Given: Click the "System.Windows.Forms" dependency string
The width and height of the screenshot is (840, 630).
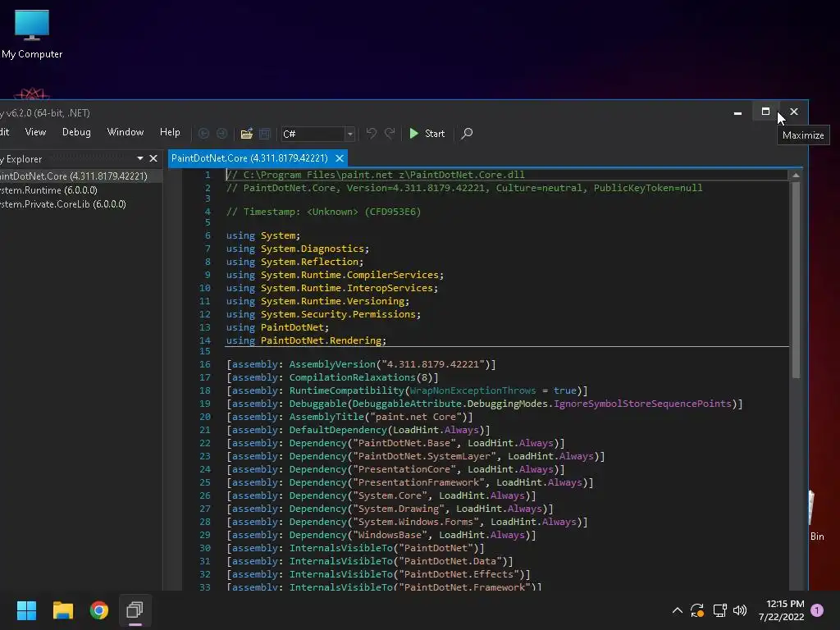Looking at the screenshot, I should [415, 522].
